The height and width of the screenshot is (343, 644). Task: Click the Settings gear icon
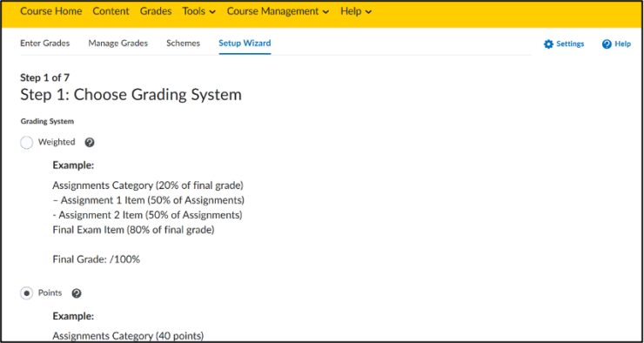coord(548,44)
